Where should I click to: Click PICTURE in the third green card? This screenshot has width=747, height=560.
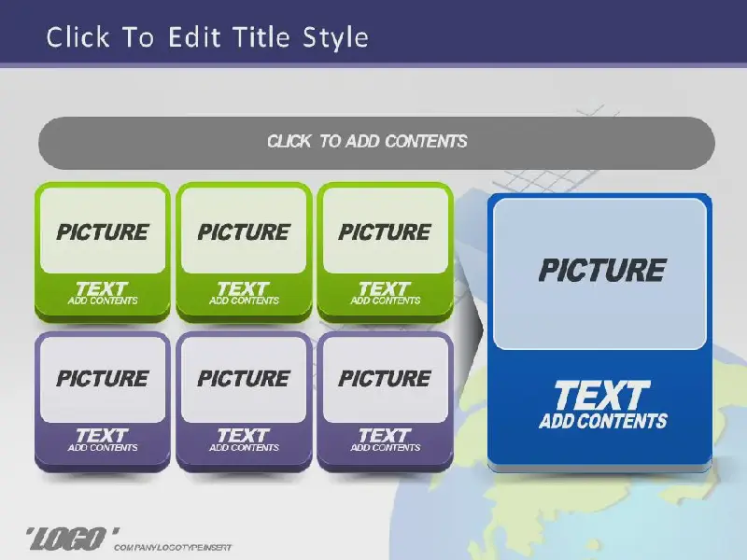(385, 231)
